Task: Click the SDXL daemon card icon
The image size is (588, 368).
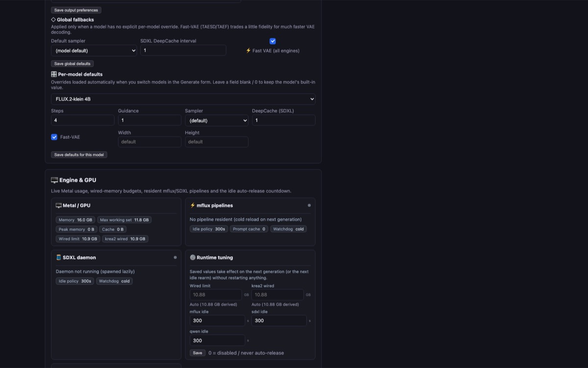Action: pos(59,257)
